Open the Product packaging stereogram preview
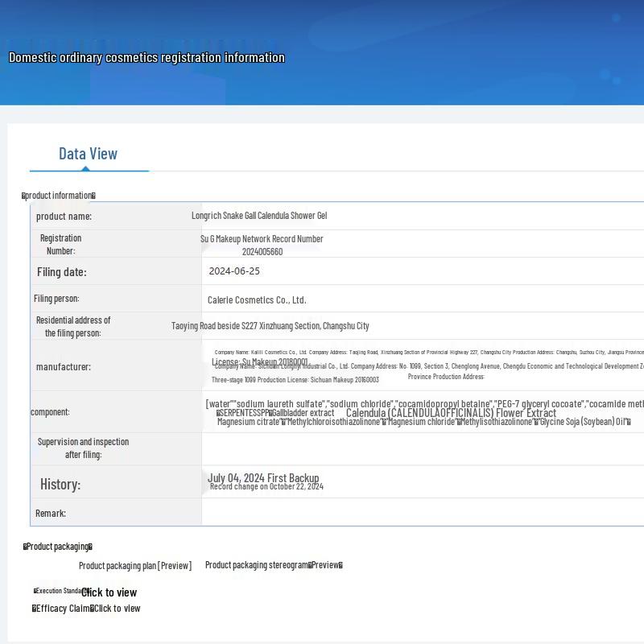The height and width of the screenshot is (644, 644). coord(274,565)
